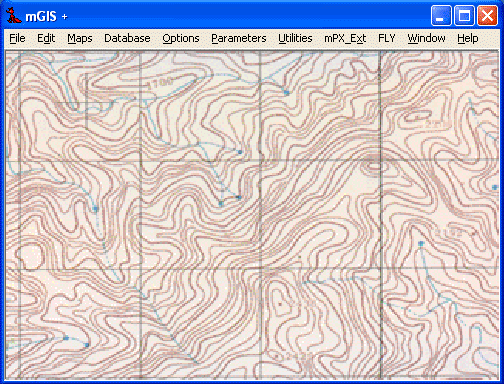
Task: Click the mGIS + title bar
Action: coord(233,15)
